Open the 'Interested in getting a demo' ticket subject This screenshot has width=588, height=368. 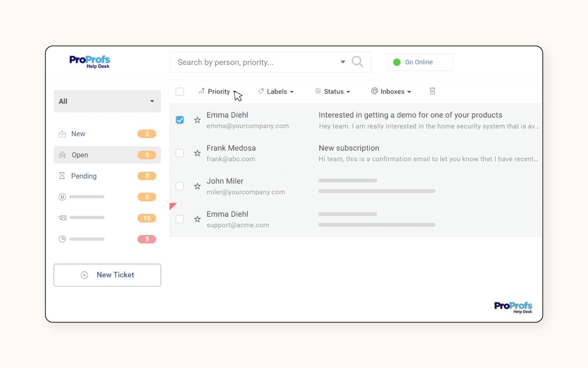pyautogui.click(x=410, y=115)
